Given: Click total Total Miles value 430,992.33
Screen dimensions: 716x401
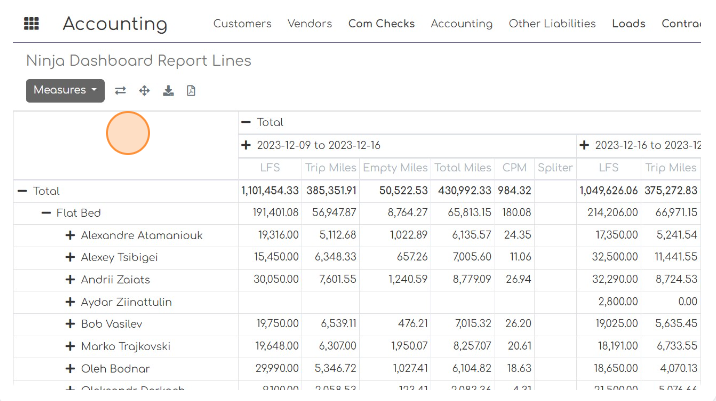Looking at the screenshot, I should click(464, 190).
